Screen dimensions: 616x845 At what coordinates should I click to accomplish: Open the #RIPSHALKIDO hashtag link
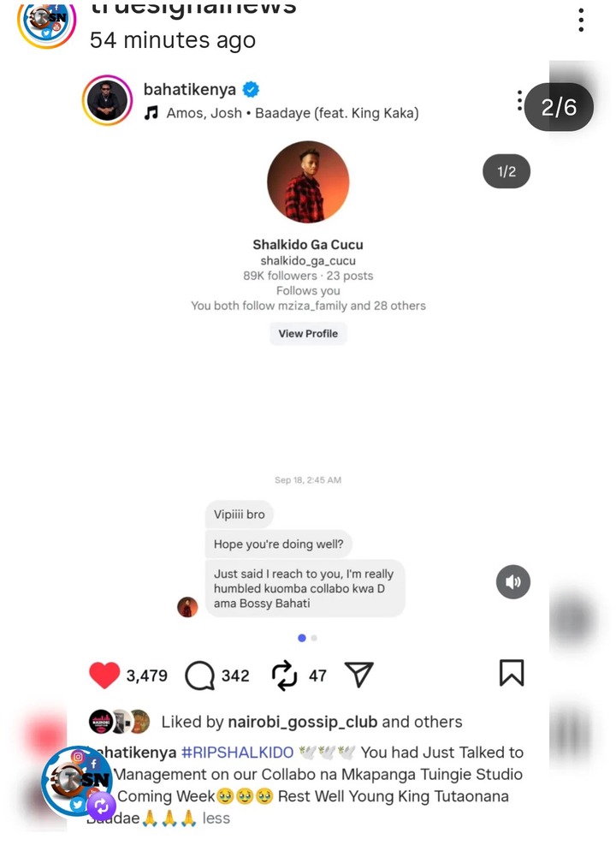click(238, 753)
